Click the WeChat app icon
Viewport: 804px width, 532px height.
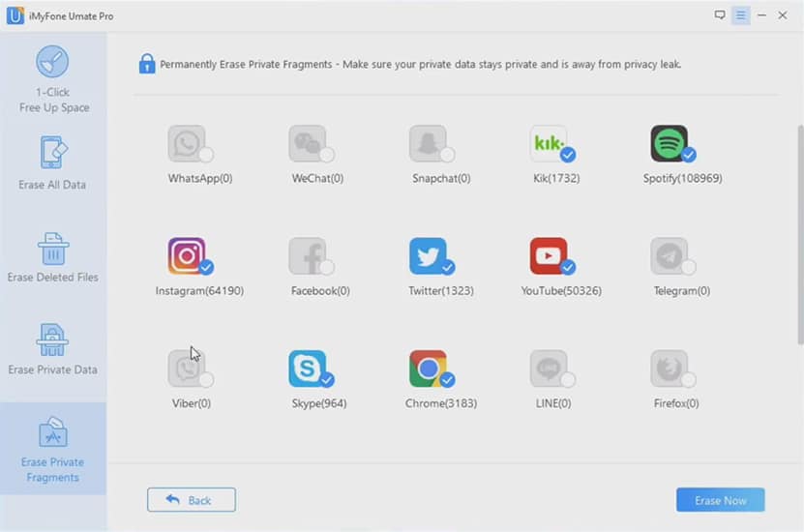(307, 143)
